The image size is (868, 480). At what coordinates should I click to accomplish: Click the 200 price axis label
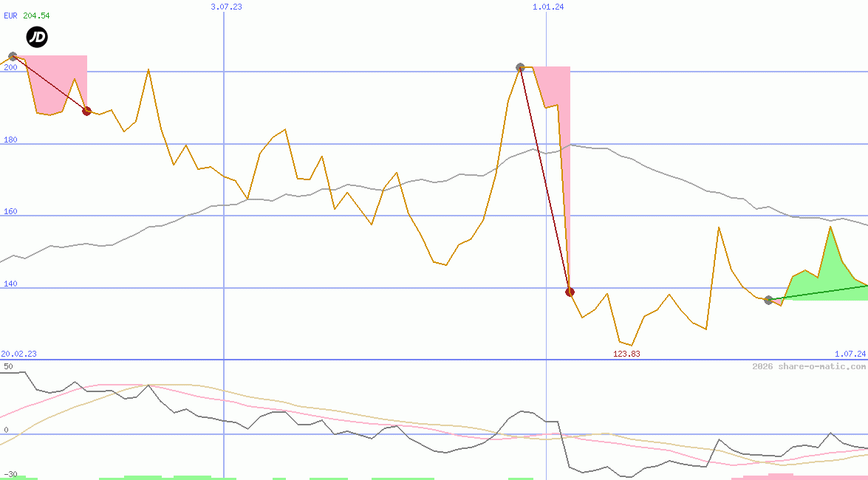[10, 68]
